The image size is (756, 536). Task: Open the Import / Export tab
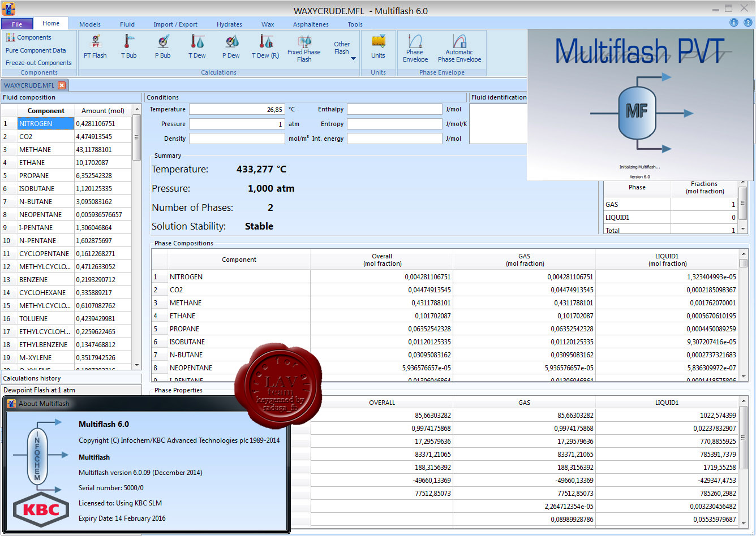pos(175,24)
